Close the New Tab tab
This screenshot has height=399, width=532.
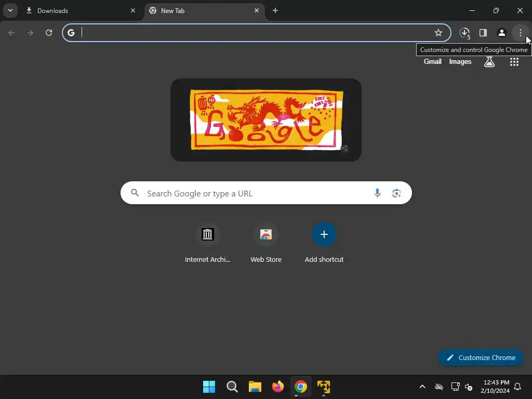point(257,10)
